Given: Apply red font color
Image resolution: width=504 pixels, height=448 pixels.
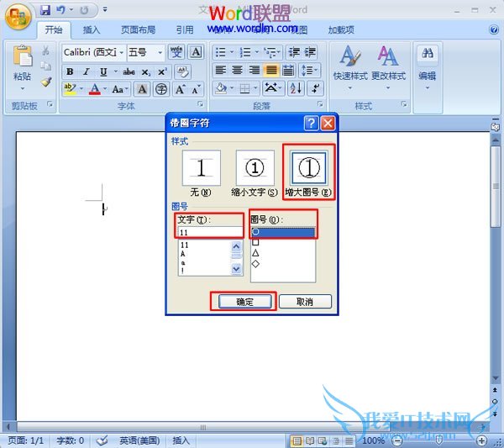Looking at the screenshot, I should (x=94, y=89).
